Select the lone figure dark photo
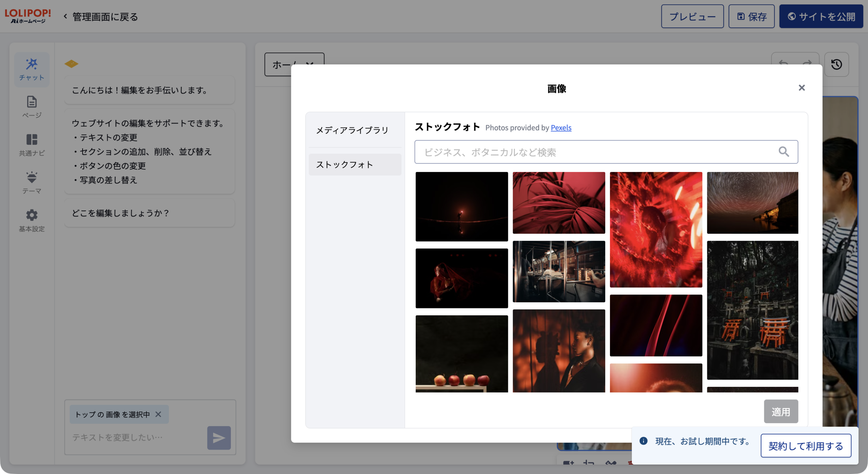Image resolution: width=868 pixels, height=474 pixels. coord(462,207)
